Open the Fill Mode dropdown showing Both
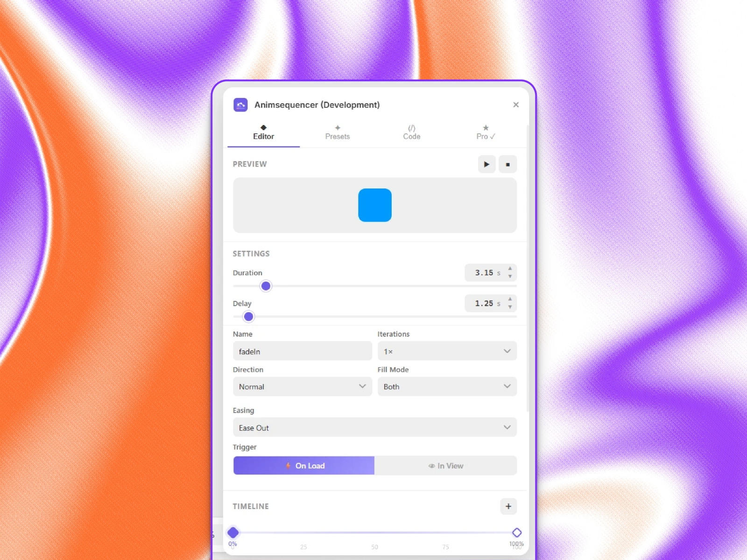 click(x=447, y=386)
